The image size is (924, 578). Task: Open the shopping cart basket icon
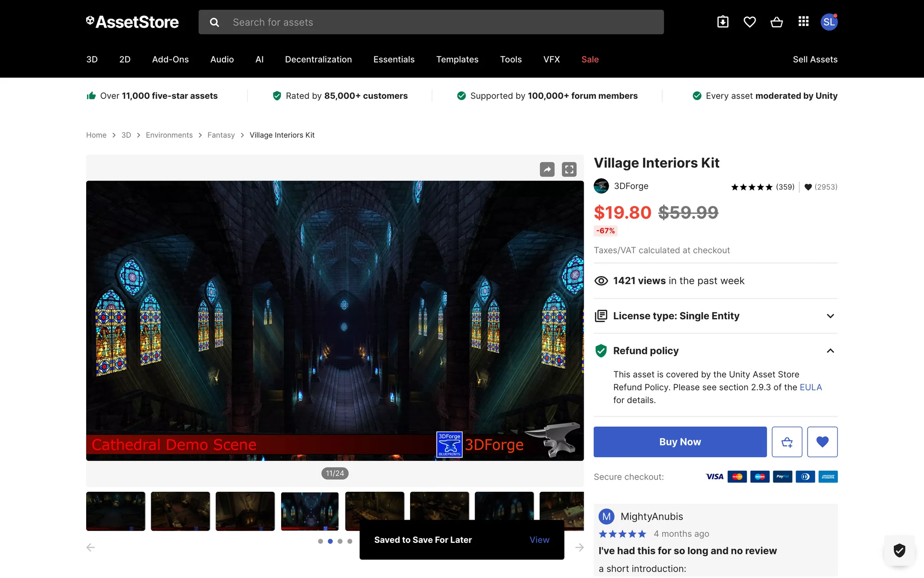[776, 22]
